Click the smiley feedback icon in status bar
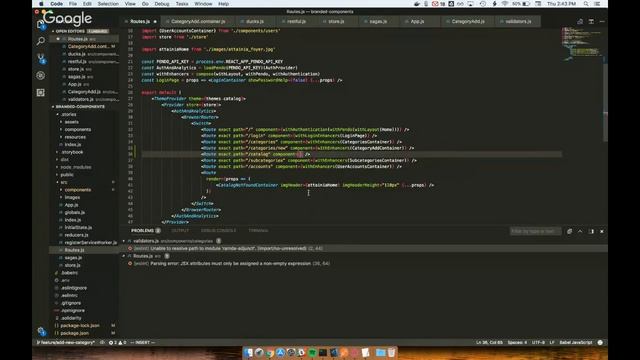Viewport: 640px width, 360px height. (x=600, y=342)
